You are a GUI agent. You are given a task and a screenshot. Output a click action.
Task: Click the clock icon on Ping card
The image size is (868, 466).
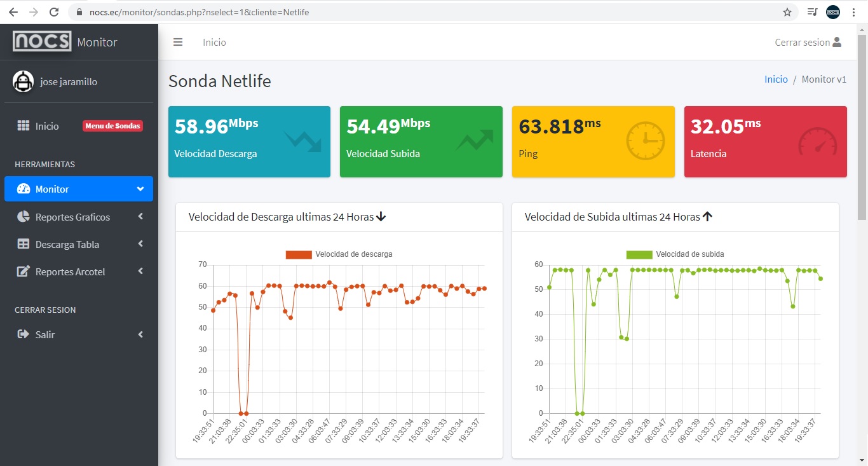click(645, 140)
